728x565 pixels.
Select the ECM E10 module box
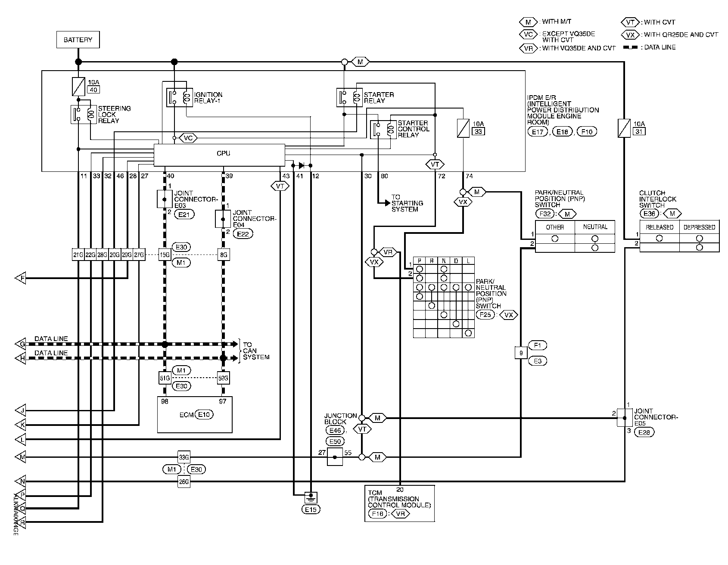[194, 414]
